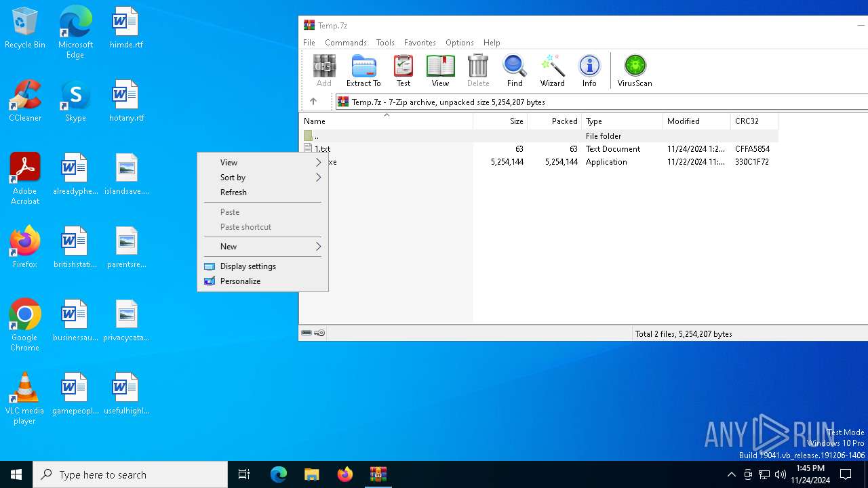868x488 pixels.
Task: Open the File menu in WinRAR
Action: pyautogui.click(x=309, y=42)
